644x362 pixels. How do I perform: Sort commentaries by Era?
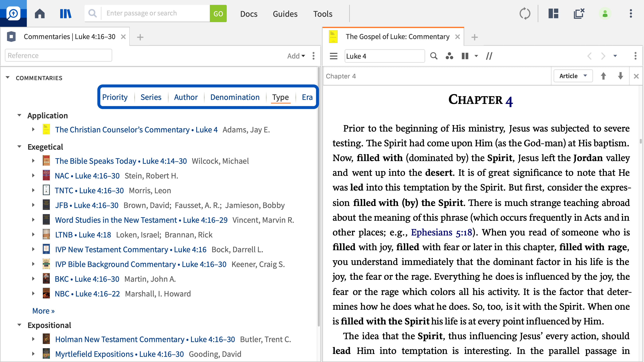[x=307, y=97]
